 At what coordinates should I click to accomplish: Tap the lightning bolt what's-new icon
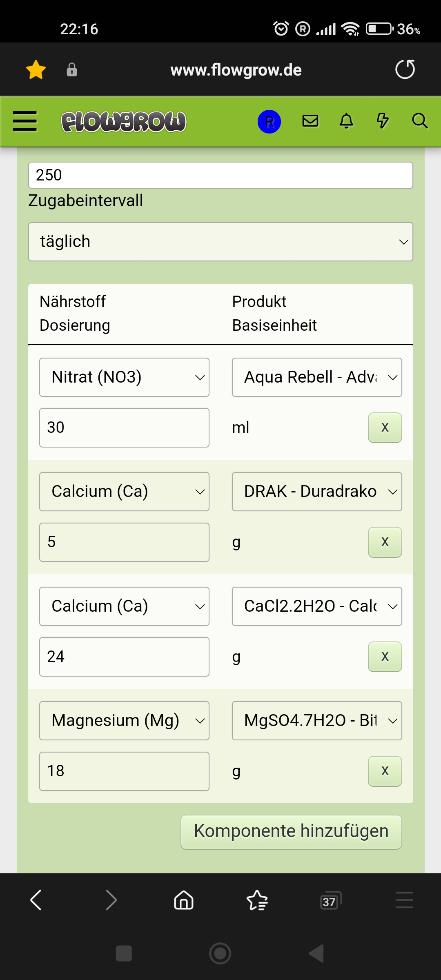coord(382,121)
